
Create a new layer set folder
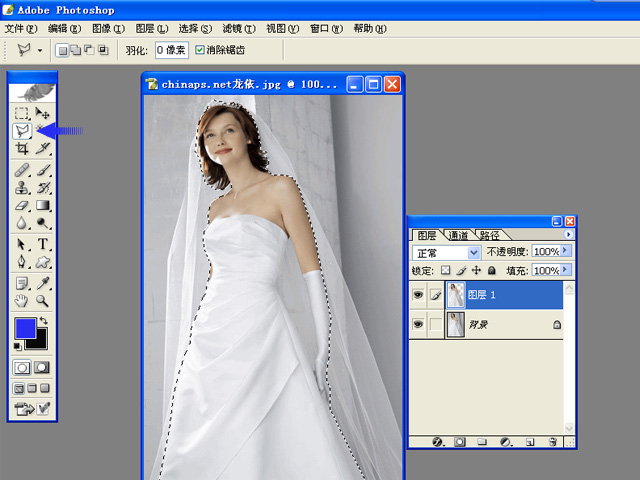tap(482, 442)
